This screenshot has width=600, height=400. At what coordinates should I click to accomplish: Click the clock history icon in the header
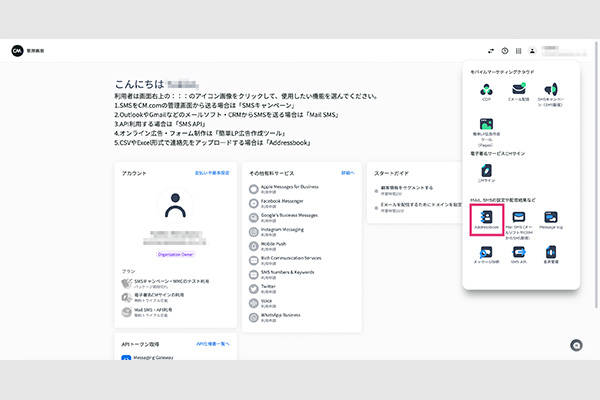[x=505, y=50]
